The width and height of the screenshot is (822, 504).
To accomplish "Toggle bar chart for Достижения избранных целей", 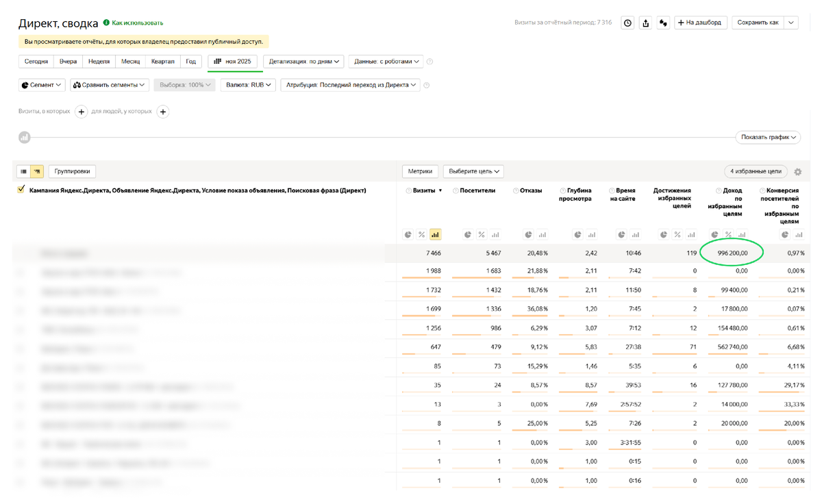I will pos(690,235).
